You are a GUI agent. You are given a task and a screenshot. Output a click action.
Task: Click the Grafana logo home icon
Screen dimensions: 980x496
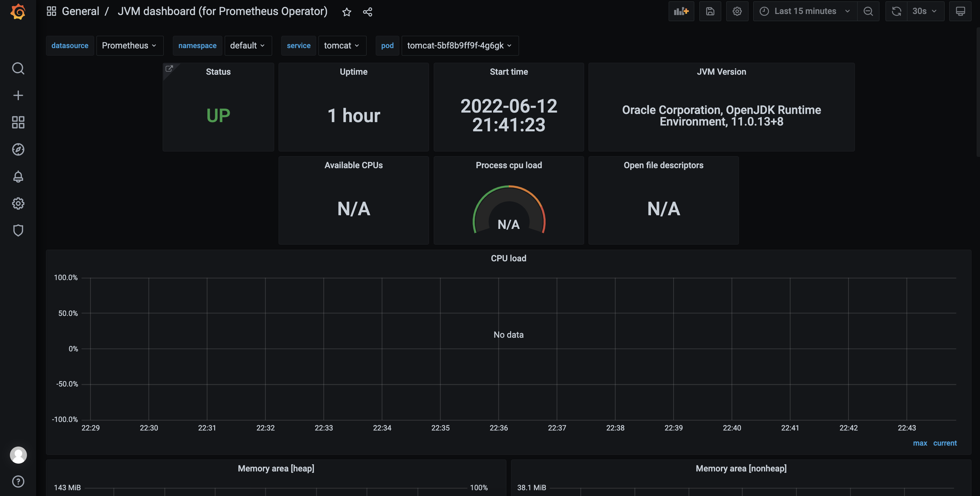pyautogui.click(x=18, y=12)
